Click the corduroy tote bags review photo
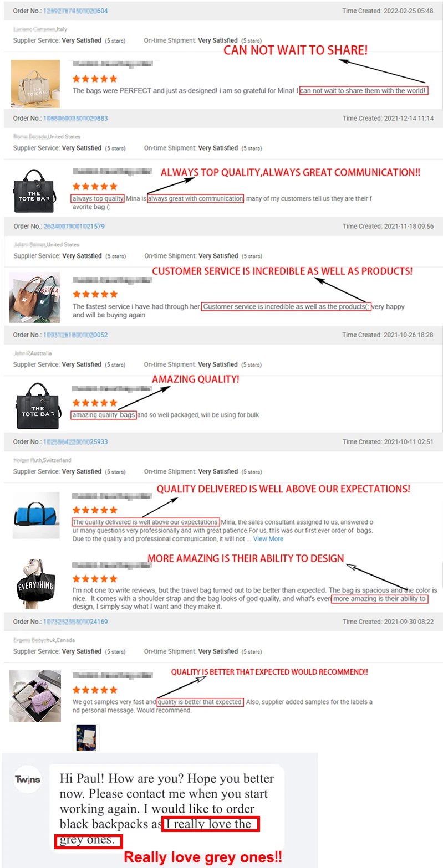Screen dimensions: 443x868 pyautogui.click(x=34, y=297)
